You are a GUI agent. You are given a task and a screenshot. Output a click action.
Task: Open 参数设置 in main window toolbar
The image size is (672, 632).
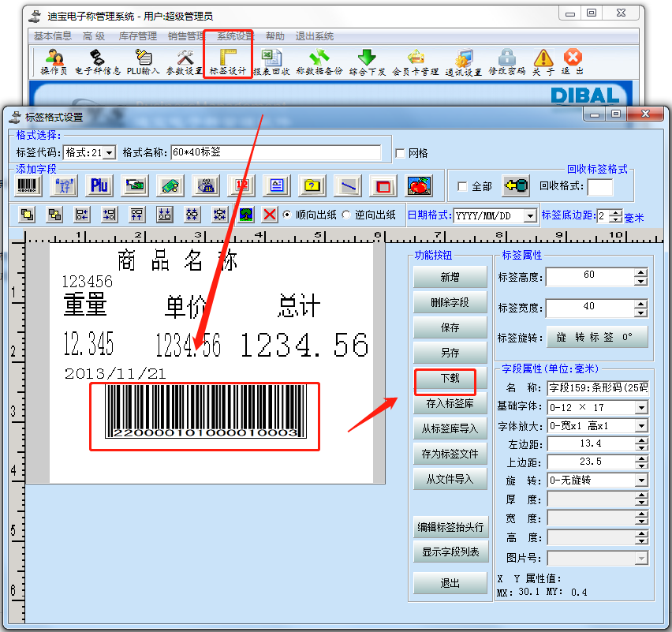click(x=185, y=62)
